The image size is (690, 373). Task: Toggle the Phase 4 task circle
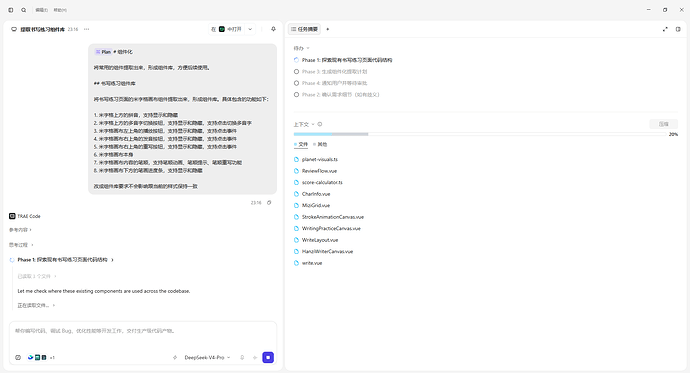(296, 83)
